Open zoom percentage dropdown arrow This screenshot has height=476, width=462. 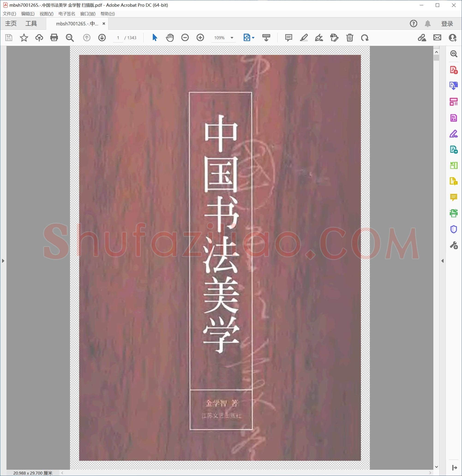232,38
